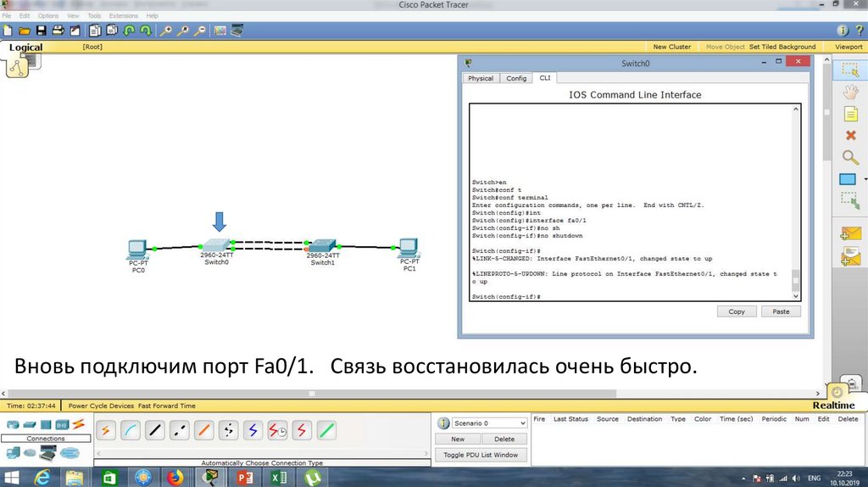The image size is (868, 487).
Task: Select the Console cable (light blue curve)
Action: 130,430
